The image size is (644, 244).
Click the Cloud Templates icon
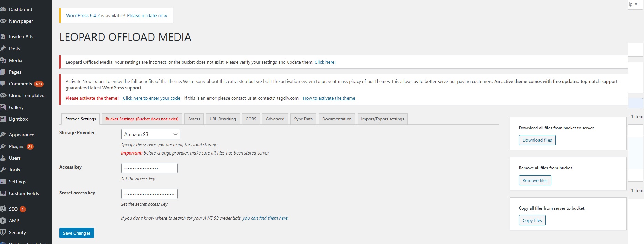(x=3, y=95)
